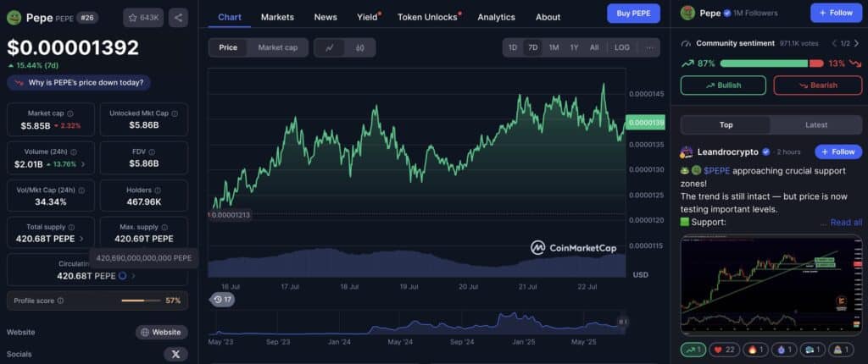This screenshot has height=364, width=868.
Task: Set chart range to All
Action: pos(594,47)
